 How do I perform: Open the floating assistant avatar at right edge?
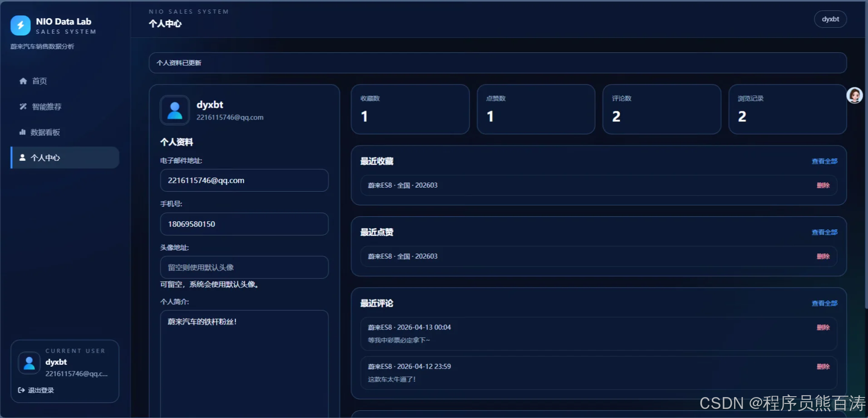coord(854,95)
